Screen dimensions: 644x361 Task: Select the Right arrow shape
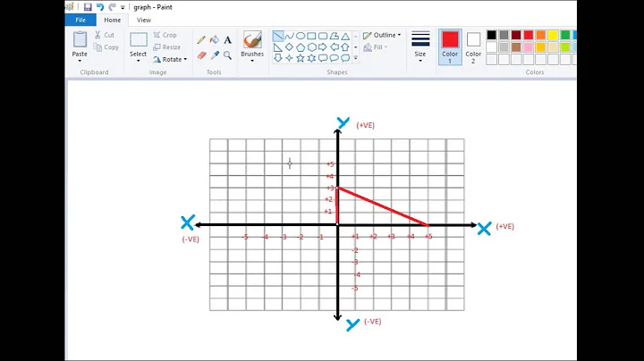coord(323,47)
